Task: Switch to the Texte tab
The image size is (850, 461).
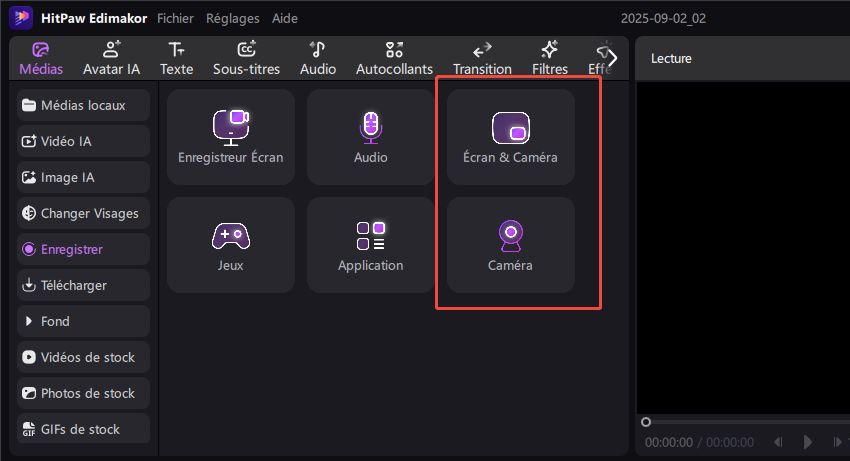Action: (176, 58)
